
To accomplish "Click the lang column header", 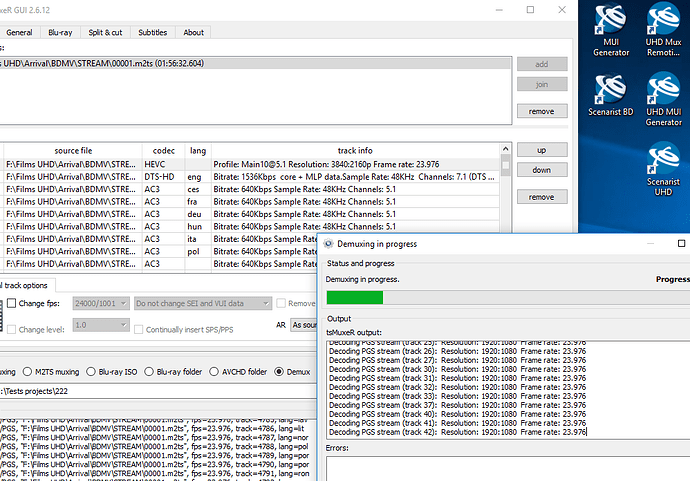I will click(198, 151).
